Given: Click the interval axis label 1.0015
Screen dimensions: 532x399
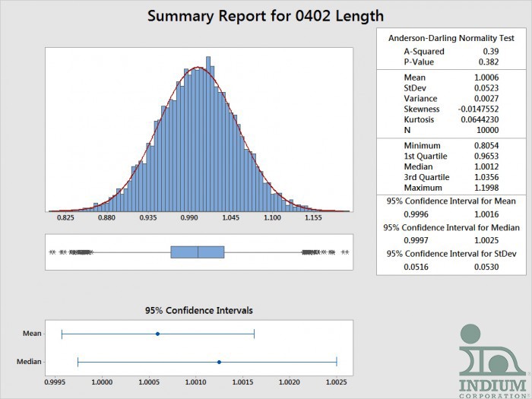Looking at the screenshot, I should pos(242,382).
